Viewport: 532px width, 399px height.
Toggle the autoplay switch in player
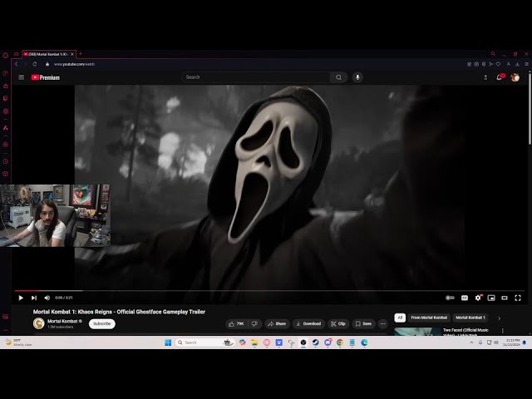click(450, 298)
